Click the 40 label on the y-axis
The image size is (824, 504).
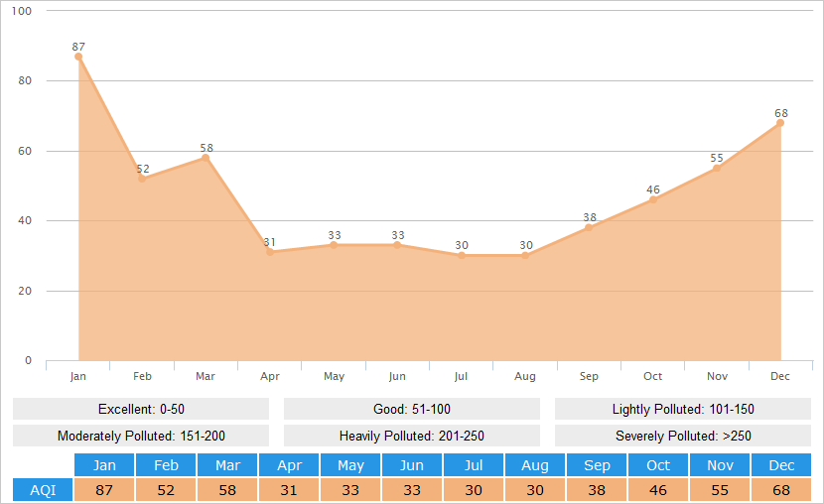25,220
